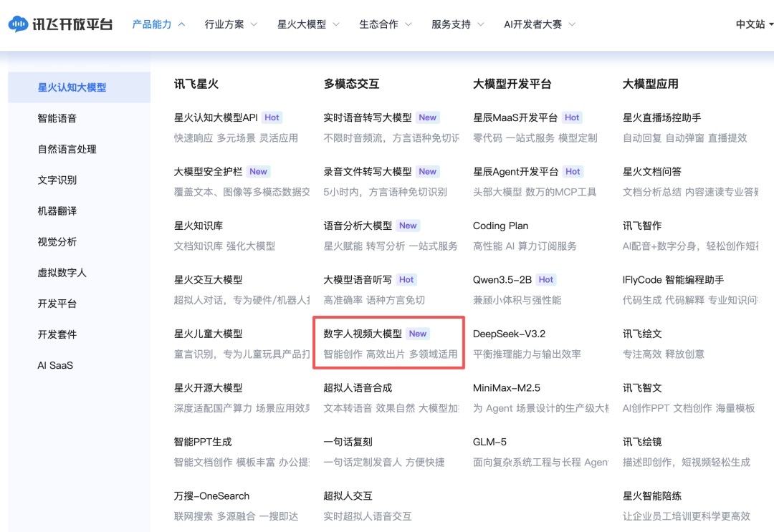This screenshot has height=532, width=774.
Task: Open 智能PPT生成 link
Action: [202, 442]
